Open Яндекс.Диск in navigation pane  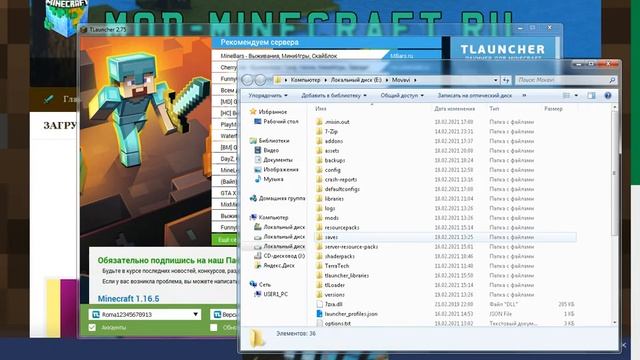click(274, 265)
